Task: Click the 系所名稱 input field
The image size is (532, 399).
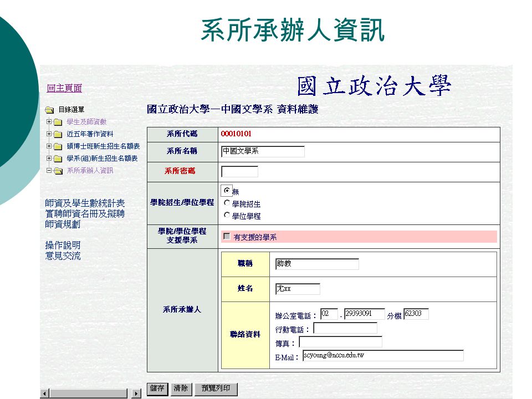Action: point(263,151)
